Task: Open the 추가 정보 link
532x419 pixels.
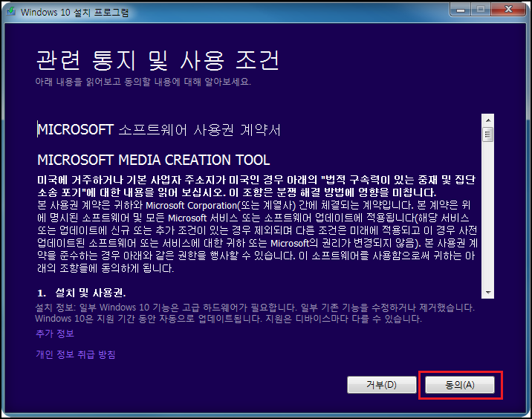Action: coord(55,334)
